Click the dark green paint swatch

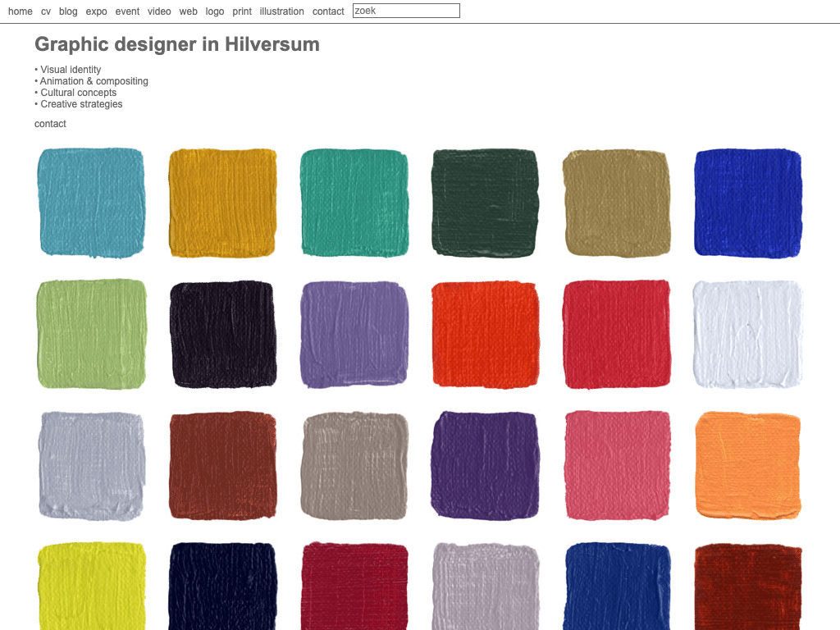485,203
